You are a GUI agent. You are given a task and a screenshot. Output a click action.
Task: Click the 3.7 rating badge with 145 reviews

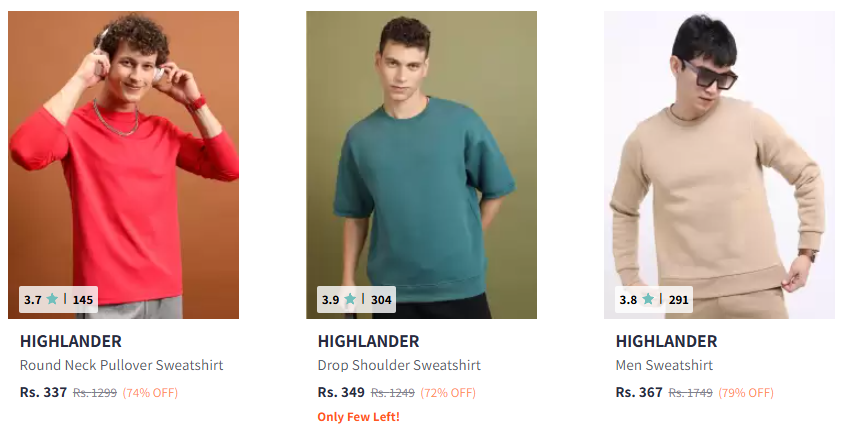tap(59, 300)
